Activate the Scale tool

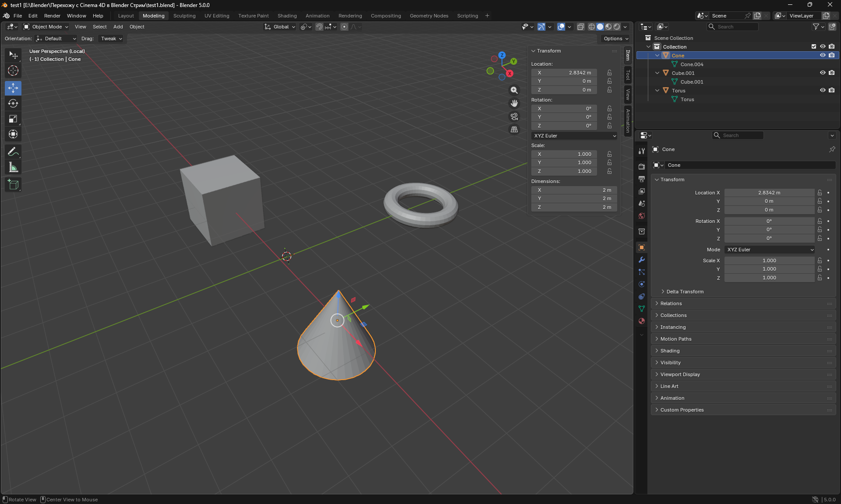(x=13, y=119)
